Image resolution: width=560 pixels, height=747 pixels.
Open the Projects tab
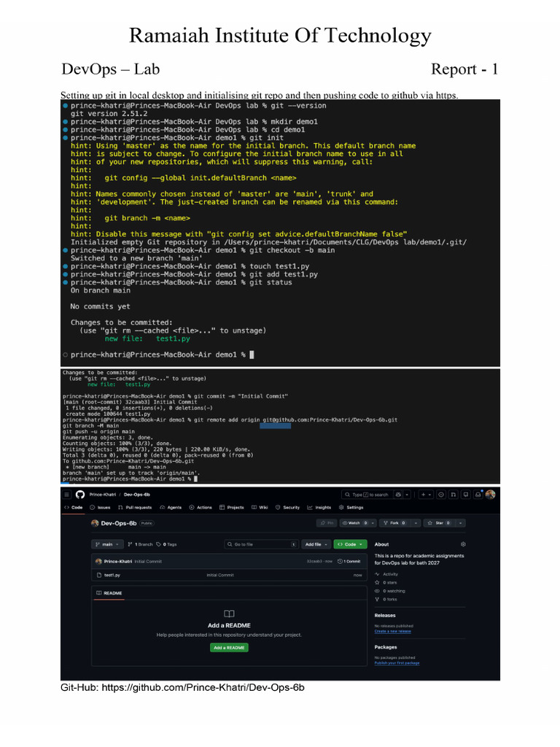232,508
